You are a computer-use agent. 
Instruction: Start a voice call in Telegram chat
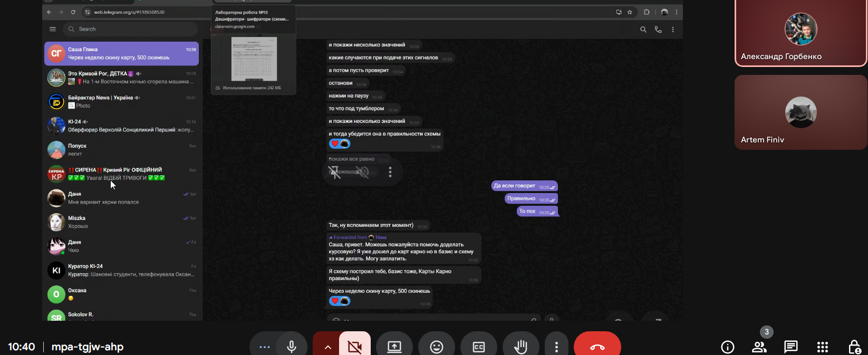coord(658,30)
